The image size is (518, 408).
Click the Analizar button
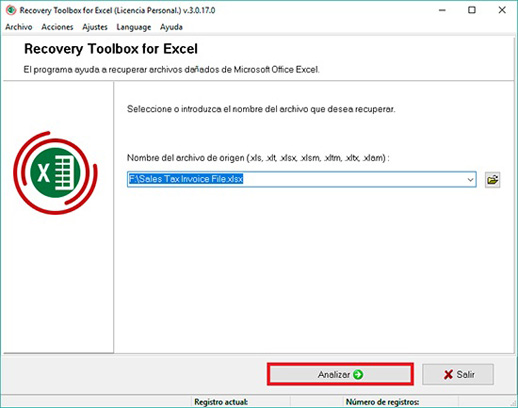tap(340, 374)
